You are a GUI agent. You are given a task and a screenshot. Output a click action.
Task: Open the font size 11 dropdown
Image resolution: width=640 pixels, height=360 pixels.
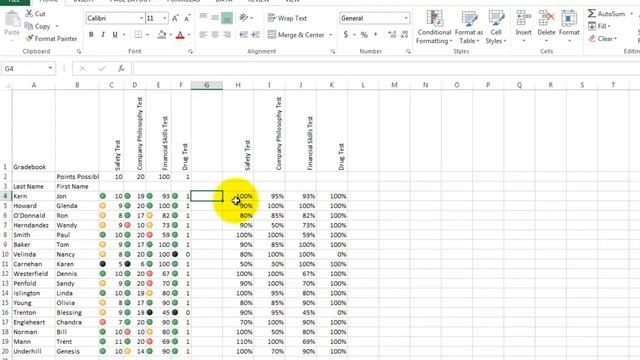point(165,18)
